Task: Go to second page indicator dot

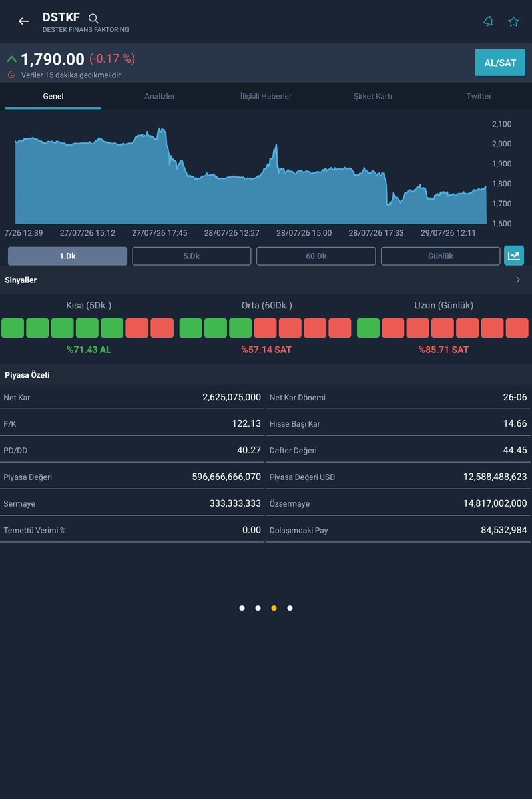Action: [258, 608]
